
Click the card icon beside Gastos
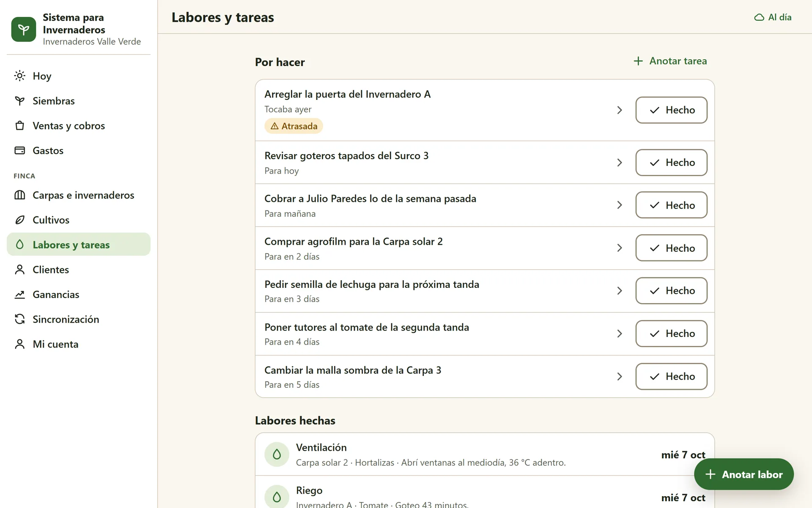click(19, 150)
